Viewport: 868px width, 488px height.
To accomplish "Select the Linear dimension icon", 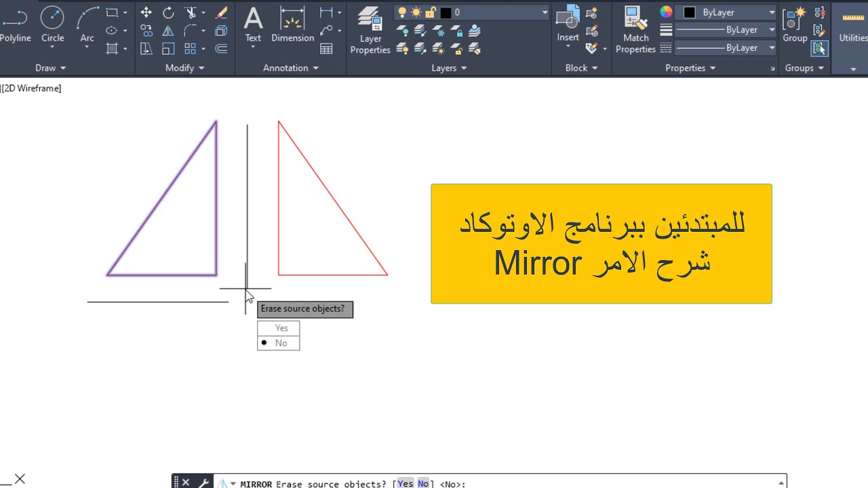I will [326, 13].
